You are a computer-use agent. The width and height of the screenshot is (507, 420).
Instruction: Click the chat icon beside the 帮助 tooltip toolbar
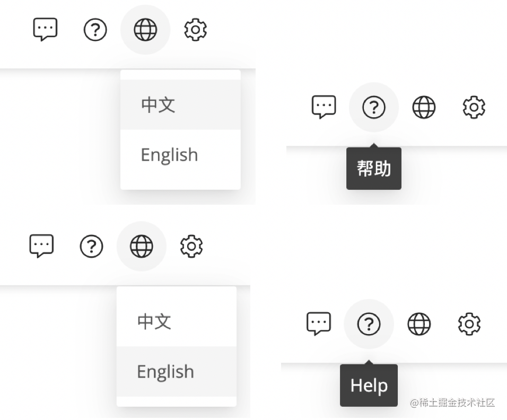324,107
